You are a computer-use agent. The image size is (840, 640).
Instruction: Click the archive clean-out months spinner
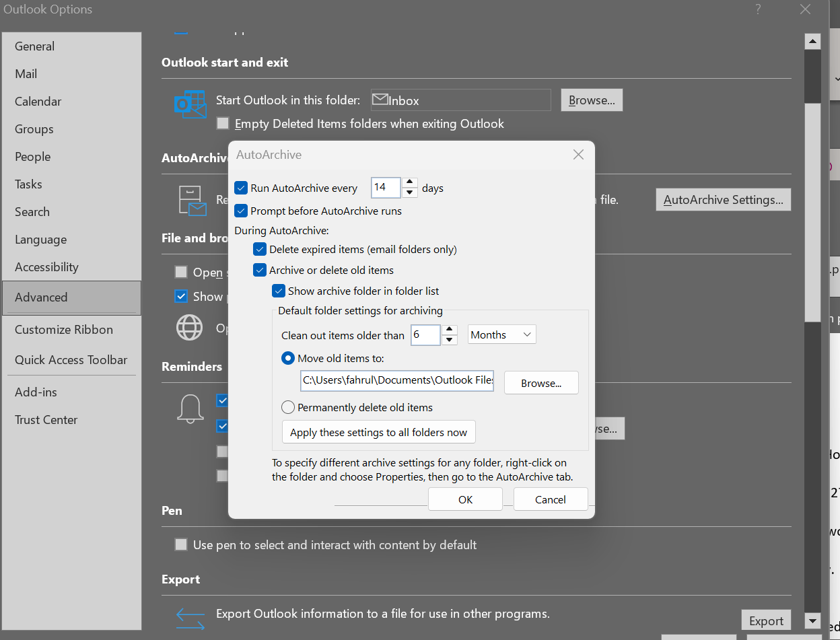pos(450,334)
